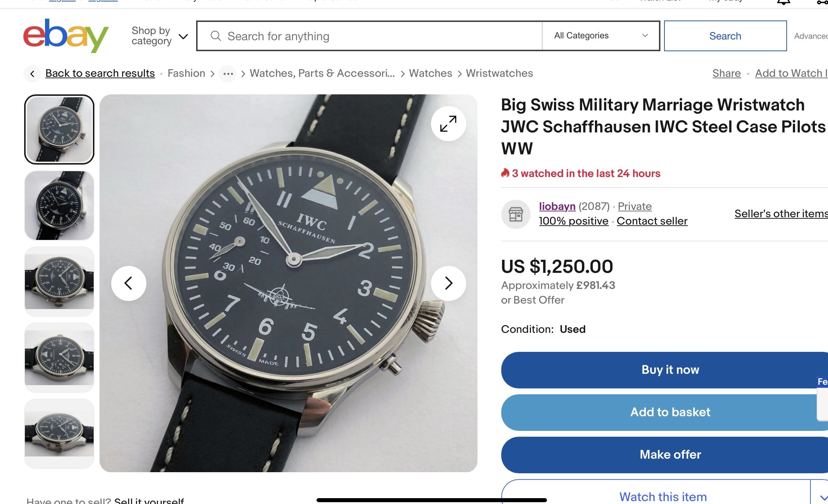The height and width of the screenshot is (504, 828).
Task: Show the previous watch photo
Action: pyautogui.click(x=128, y=283)
